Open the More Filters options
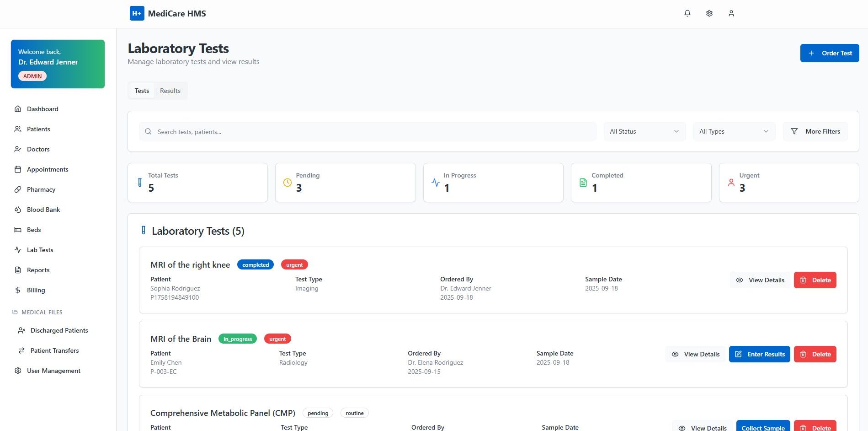 click(815, 131)
